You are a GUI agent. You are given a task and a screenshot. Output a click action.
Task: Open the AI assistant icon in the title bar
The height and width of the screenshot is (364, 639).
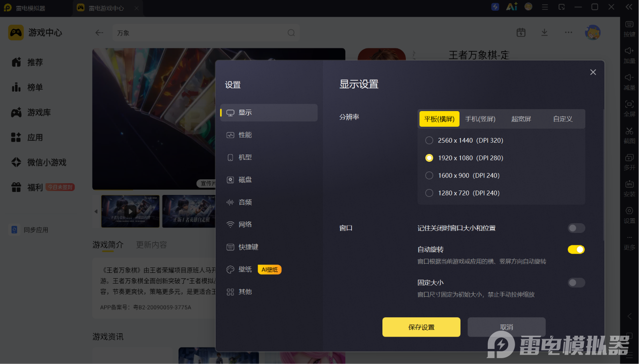tap(511, 7)
